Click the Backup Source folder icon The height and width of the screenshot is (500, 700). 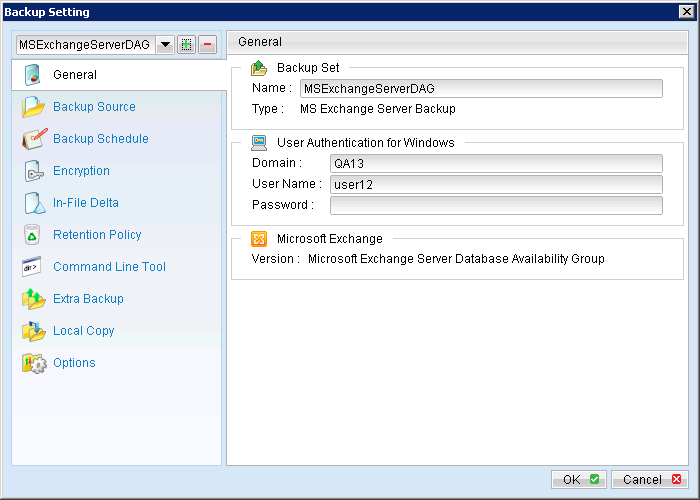click(x=33, y=107)
